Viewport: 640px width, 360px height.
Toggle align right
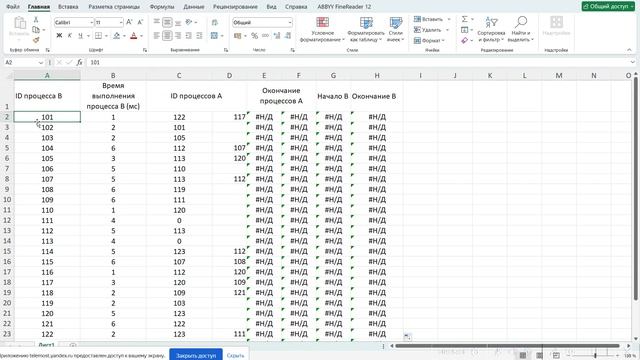pyautogui.click(x=178, y=36)
